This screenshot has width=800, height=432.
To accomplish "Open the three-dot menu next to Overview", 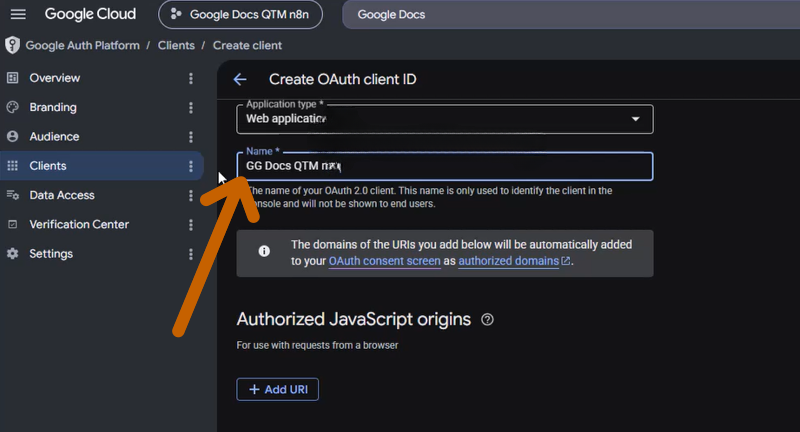I will click(191, 78).
